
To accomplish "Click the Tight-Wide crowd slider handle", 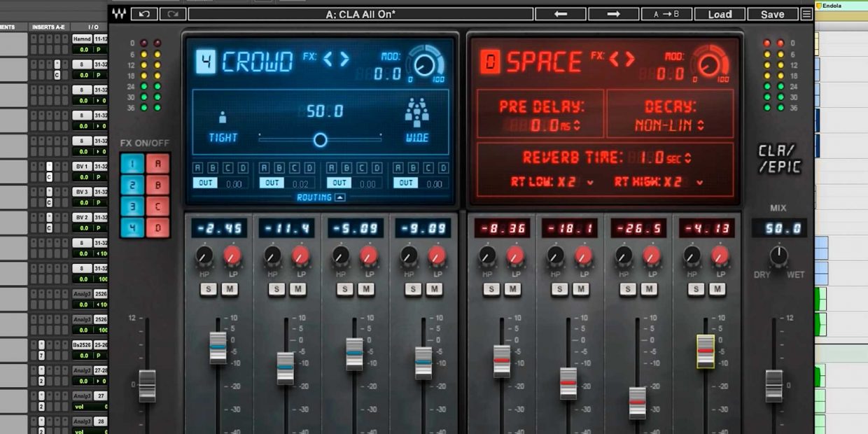I will pos(320,140).
